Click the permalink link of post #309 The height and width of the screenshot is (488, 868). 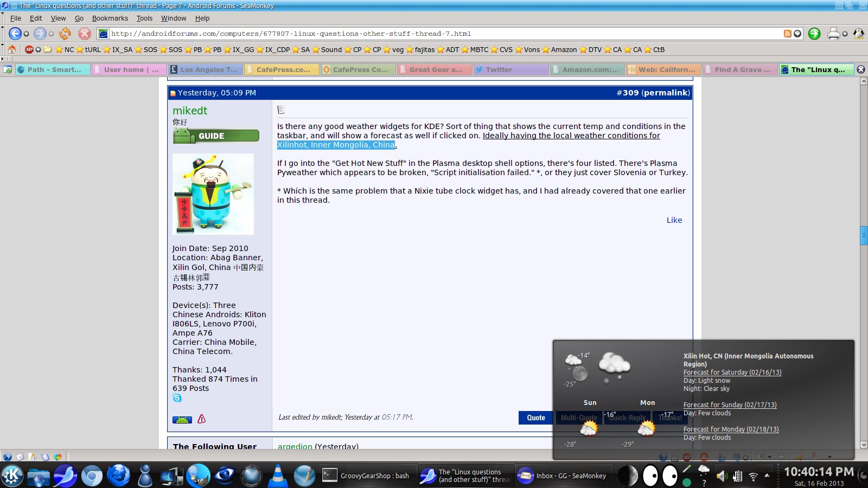(x=666, y=93)
